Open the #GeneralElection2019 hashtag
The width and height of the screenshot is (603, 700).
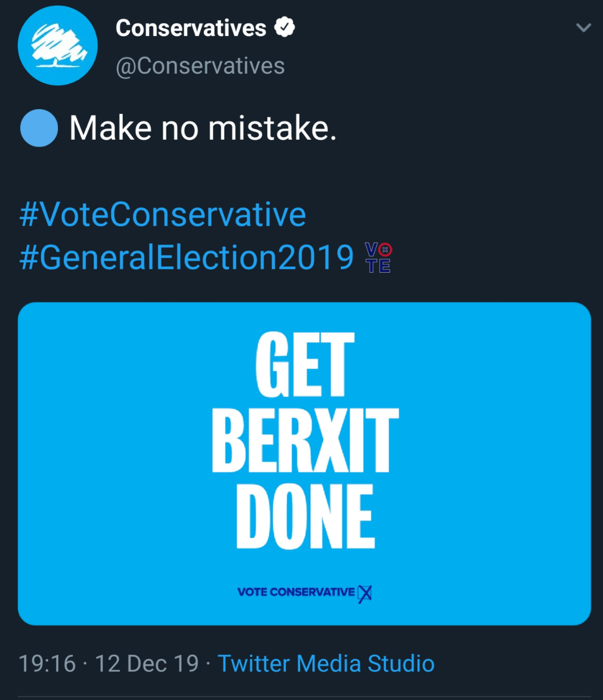coord(186,257)
